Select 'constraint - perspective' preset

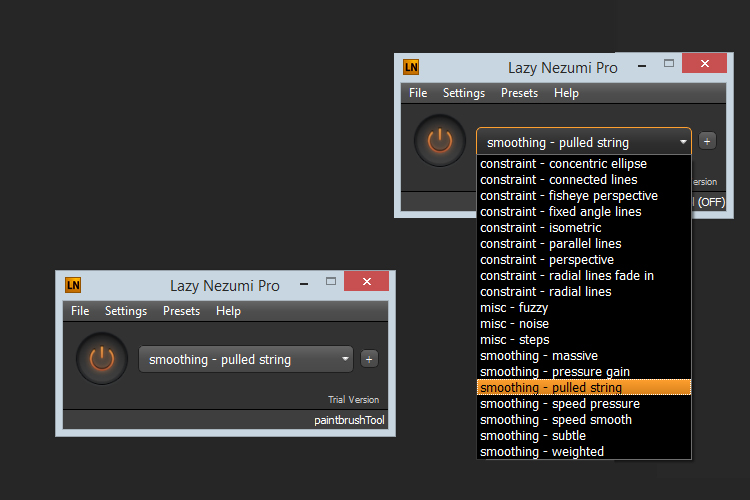click(x=584, y=260)
